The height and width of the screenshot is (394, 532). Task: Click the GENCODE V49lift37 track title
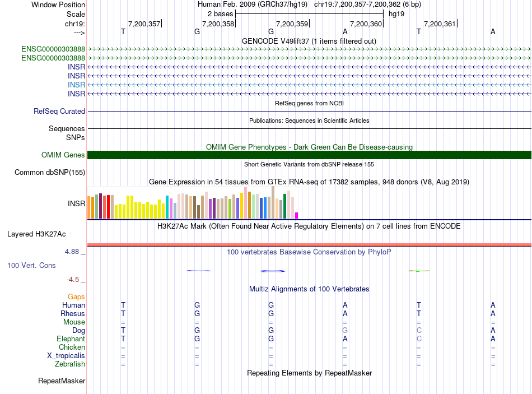coord(309,41)
